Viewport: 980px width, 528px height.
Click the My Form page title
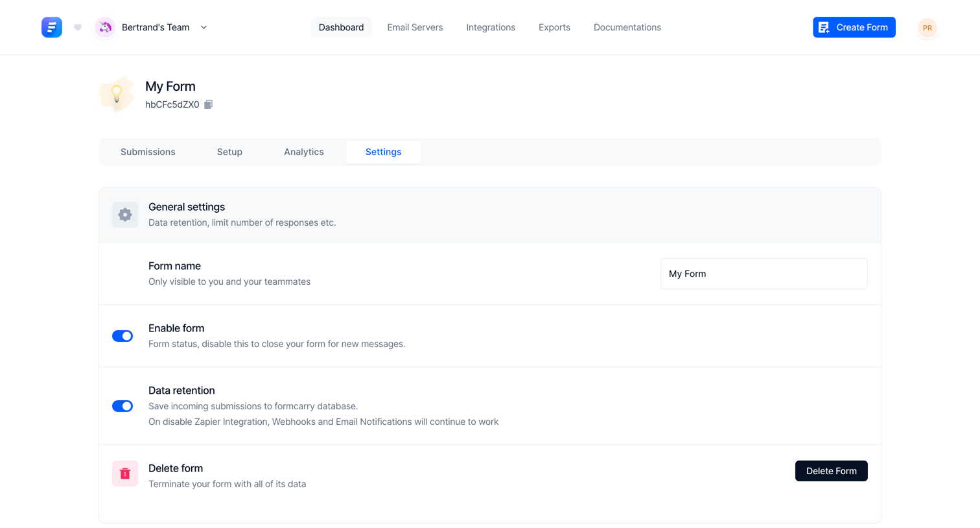170,86
